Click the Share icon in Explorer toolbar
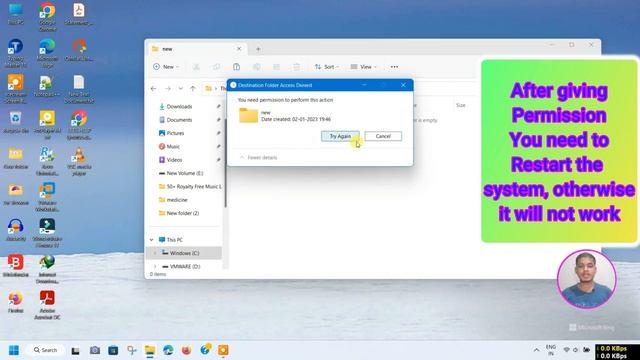 click(x=276, y=67)
